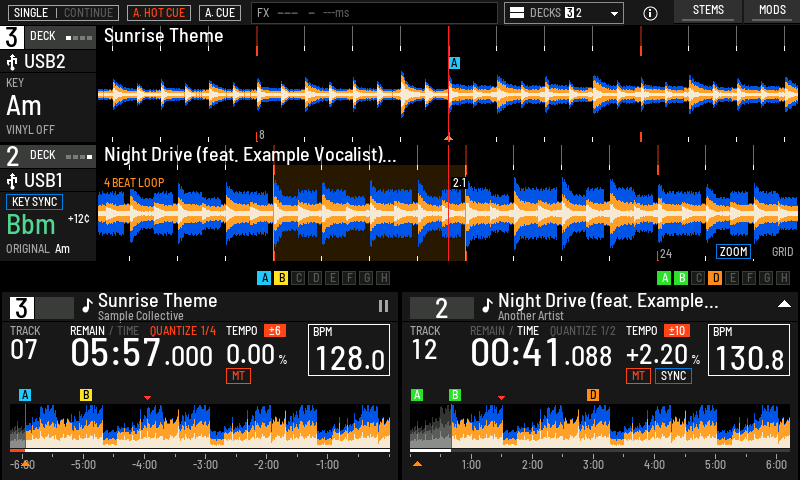Select SINGLE play mode
Image resolution: width=800 pixels, height=480 pixels.
click(31, 13)
